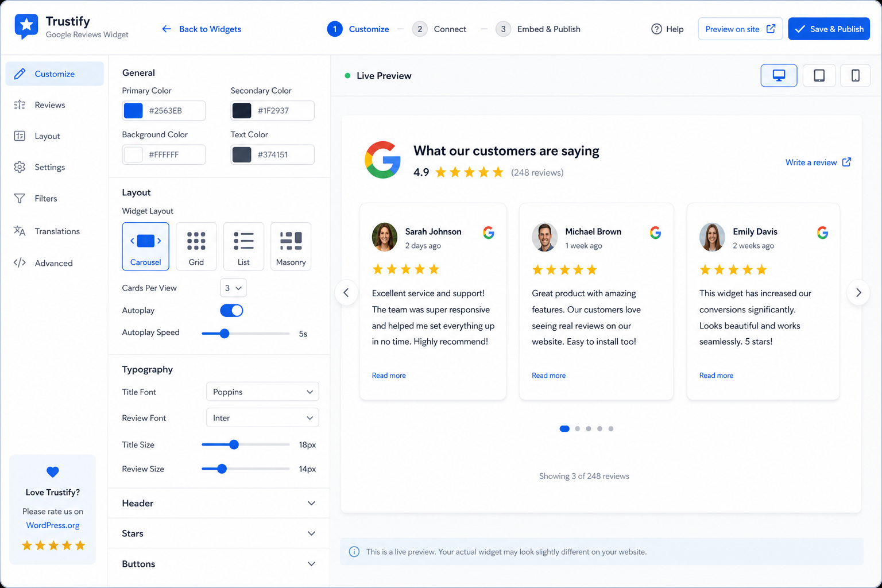This screenshot has width=882, height=588.
Task: Select the Grid widget layout
Action: pyautogui.click(x=196, y=246)
